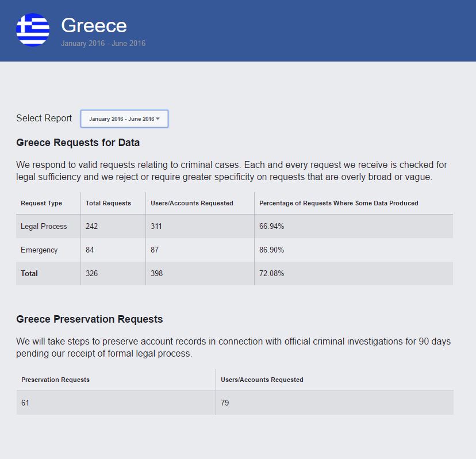Click the Preservation Requests column header
476x459 pixels.
click(x=55, y=380)
